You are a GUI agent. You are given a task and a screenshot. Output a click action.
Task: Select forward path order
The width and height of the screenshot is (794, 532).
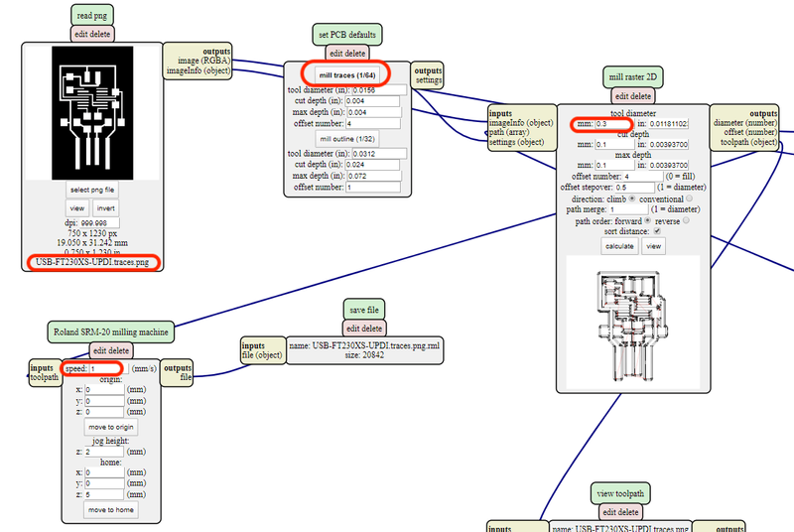pos(649,220)
